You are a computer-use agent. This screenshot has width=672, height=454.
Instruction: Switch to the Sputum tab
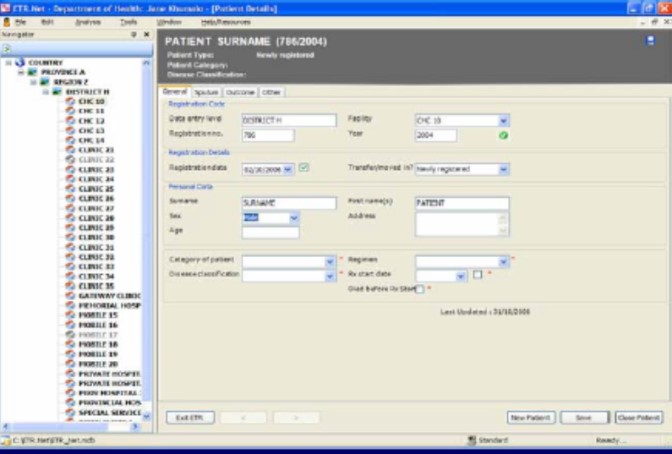pyautogui.click(x=206, y=92)
